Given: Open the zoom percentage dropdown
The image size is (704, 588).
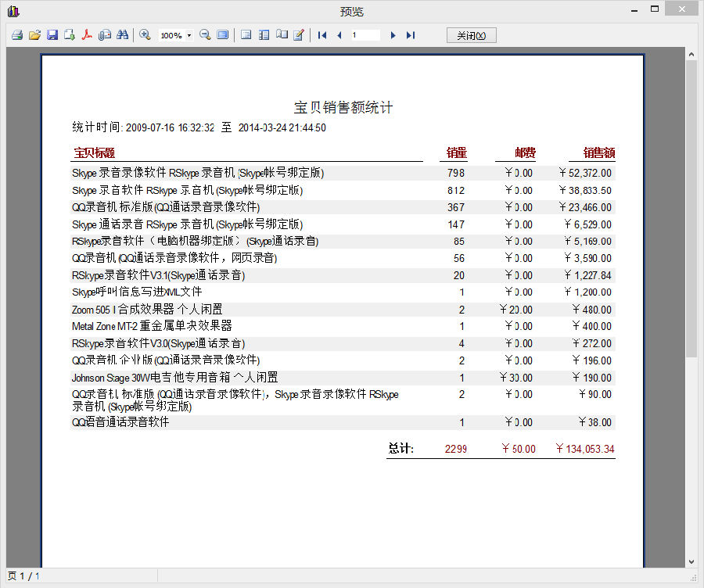Looking at the screenshot, I should [x=189, y=34].
